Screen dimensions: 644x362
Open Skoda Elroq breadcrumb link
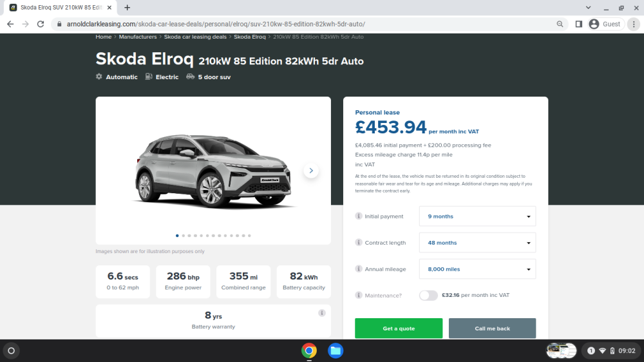click(250, 37)
